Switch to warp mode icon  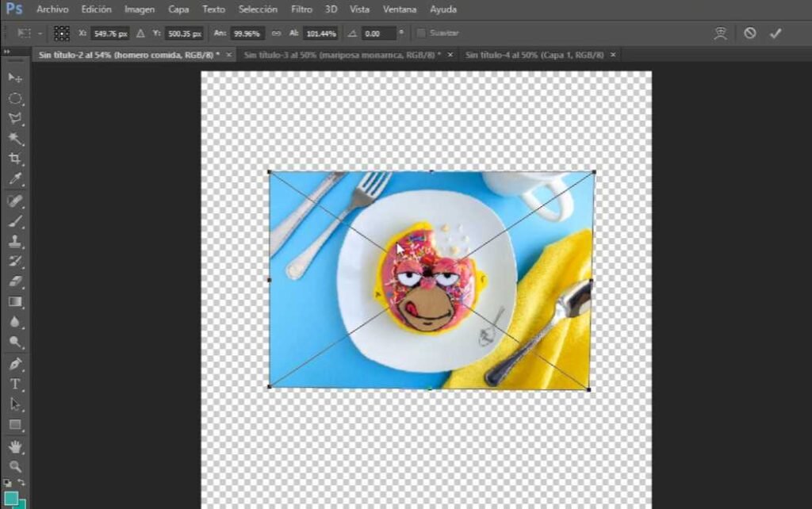[x=720, y=33]
